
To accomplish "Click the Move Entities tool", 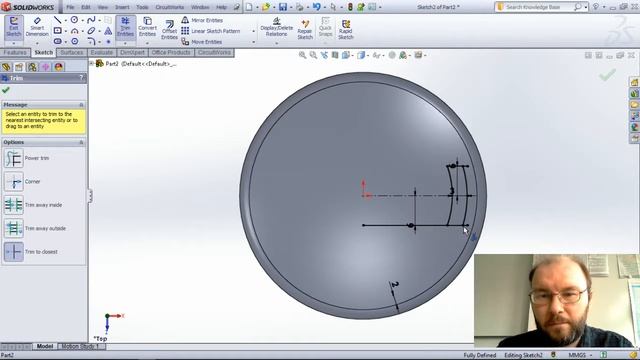I will pyautogui.click(x=202, y=42).
